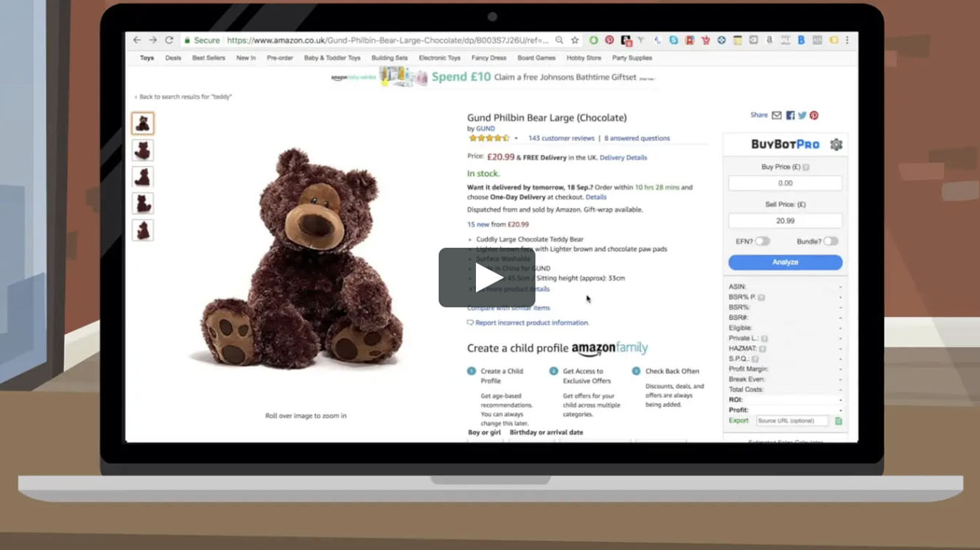Image resolution: width=980 pixels, height=550 pixels.
Task: Select the fifth teddy bear thumbnail
Action: pos(143,230)
